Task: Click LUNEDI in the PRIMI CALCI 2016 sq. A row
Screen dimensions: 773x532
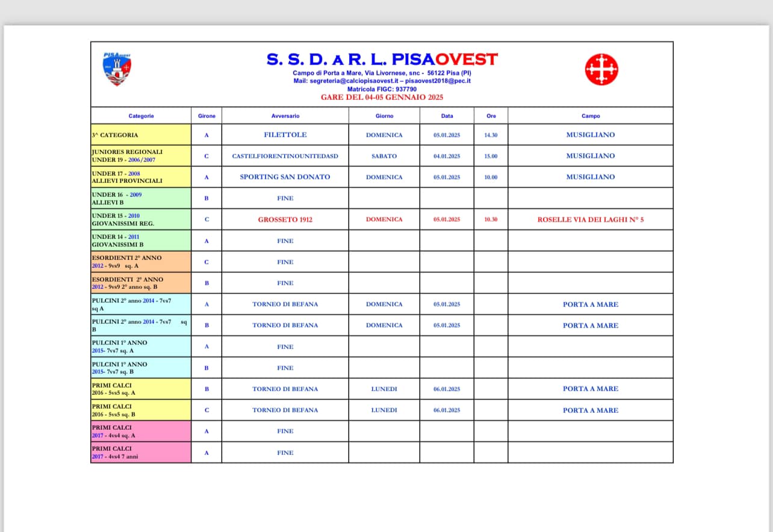Action: point(384,389)
